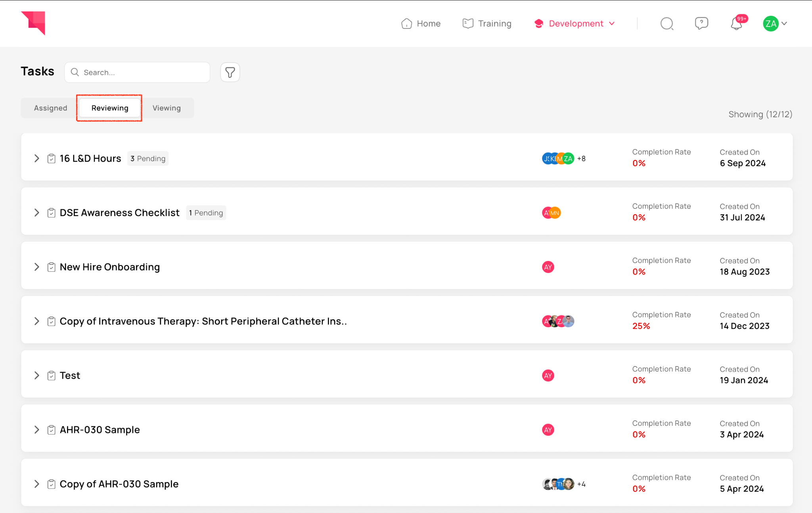
Task: Expand the DSE Awareness Checklist row
Action: click(x=37, y=213)
